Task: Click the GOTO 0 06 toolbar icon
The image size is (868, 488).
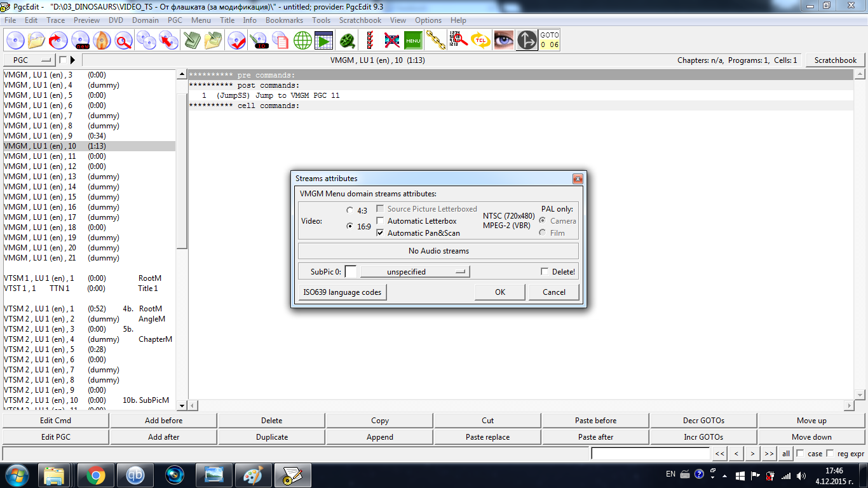Action: (x=550, y=41)
